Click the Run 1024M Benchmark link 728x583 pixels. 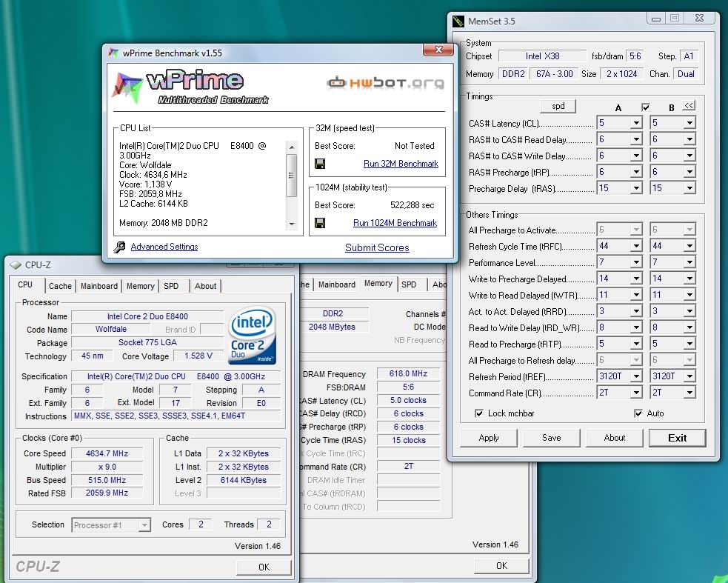tap(395, 223)
